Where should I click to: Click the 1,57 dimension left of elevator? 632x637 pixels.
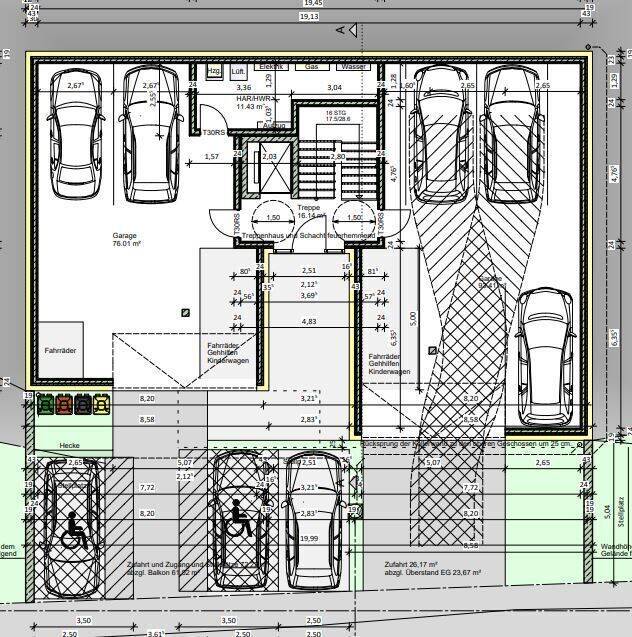(212, 156)
